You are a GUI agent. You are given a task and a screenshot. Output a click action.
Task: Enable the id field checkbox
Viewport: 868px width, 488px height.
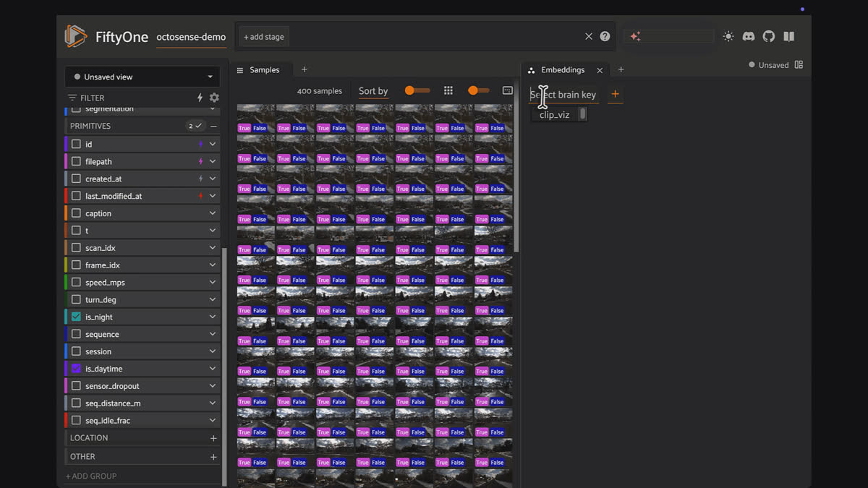pyautogui.click(x=76, y=144)
